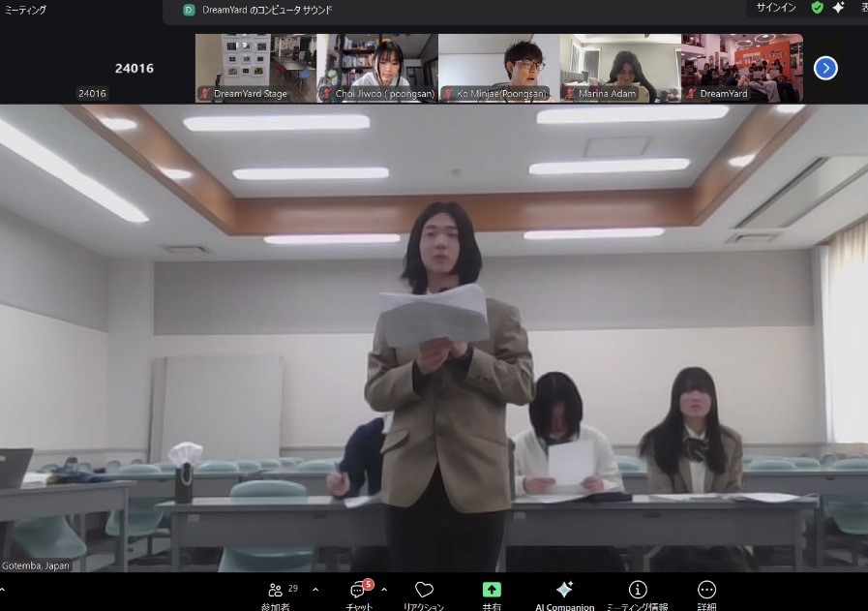The width and height of the screenshot is (868, 611).
Task: Click the green encryption shield icon
Action: tap(818, 8)
